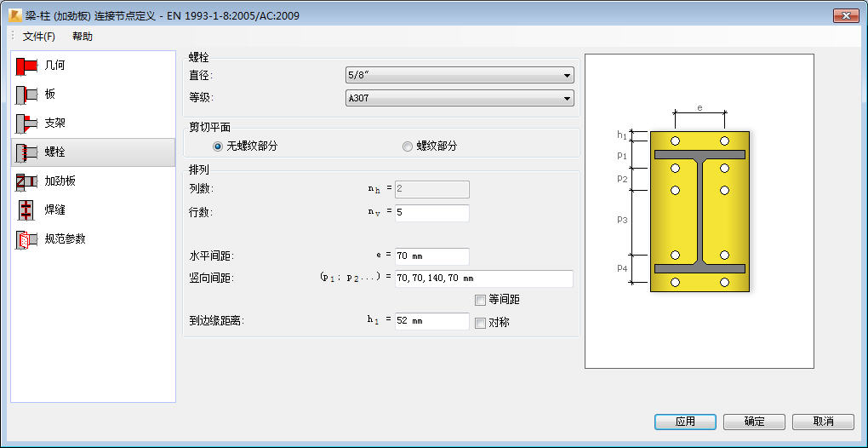Open the 文件(F) menu

(x=39, y=37)
